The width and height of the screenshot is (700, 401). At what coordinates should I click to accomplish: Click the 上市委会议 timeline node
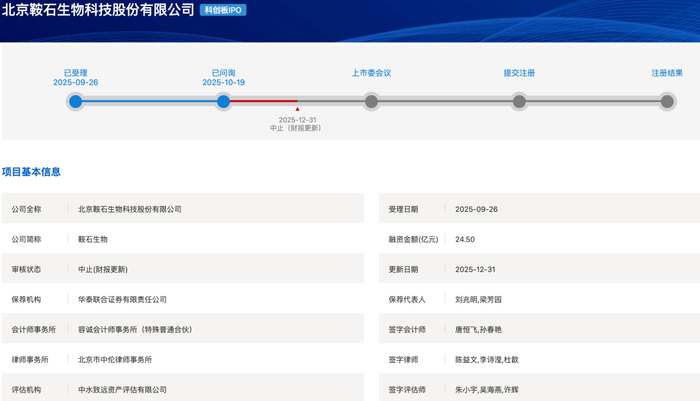pos(371,102)
